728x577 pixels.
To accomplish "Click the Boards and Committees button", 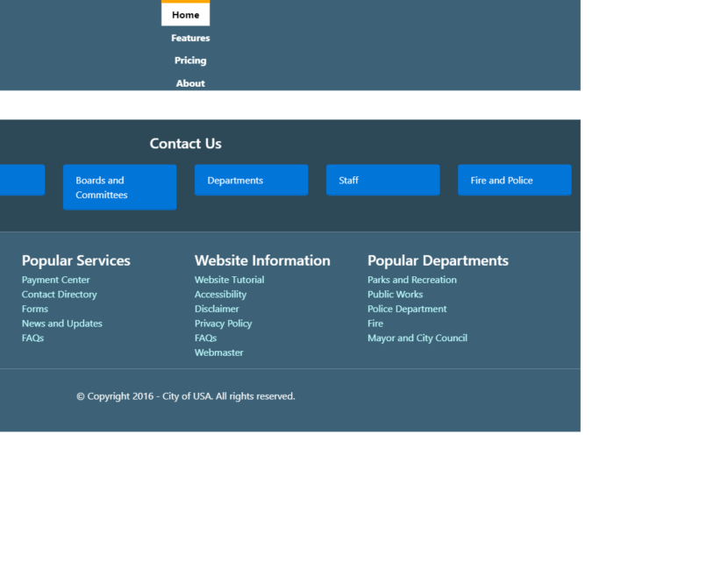I will (119, 188).
